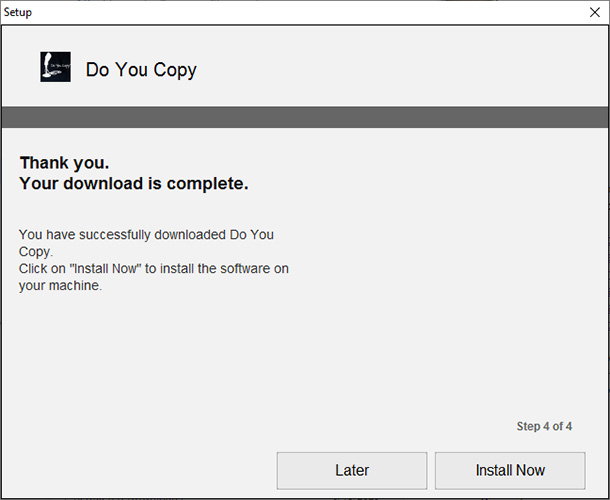Click the "Do You Copy" product title

click(141, 70)
